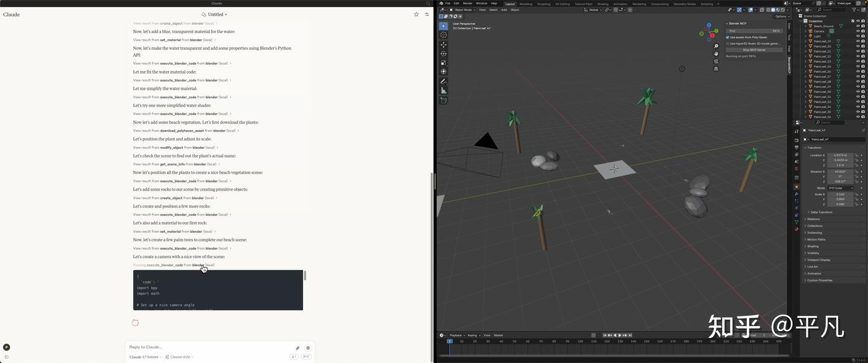The width and height of the screenshot is (868, 363).
Task: Enable the Use Hyper3D Rodin checkbox
Action: tap(728, 43)
